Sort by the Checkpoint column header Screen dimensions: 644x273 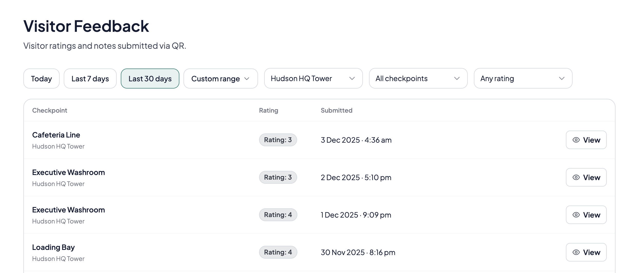pos(50,110)
